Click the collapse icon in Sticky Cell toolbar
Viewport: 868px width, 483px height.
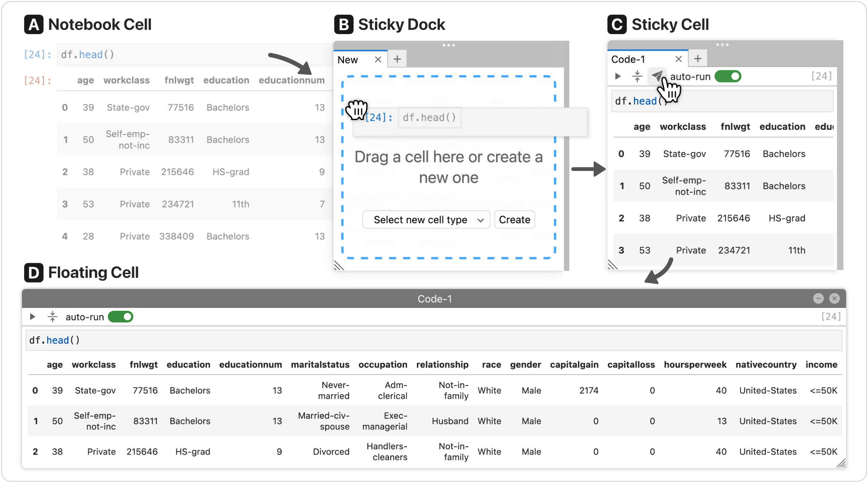[x=637, y=76]
